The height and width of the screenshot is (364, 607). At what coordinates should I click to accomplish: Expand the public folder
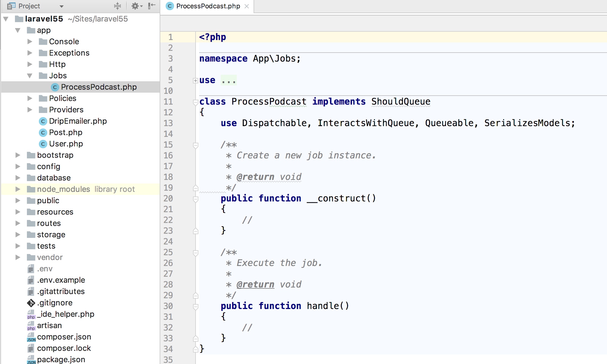(18, 201)
